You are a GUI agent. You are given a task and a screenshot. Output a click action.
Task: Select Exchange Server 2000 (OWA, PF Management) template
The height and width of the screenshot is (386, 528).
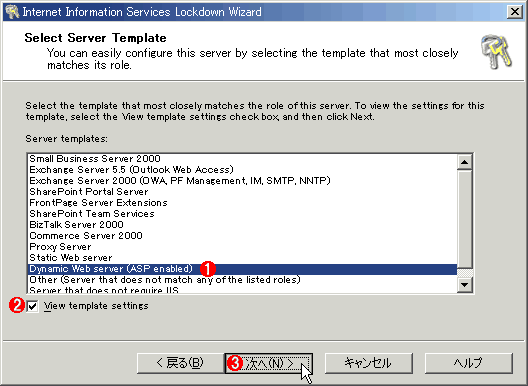242,181
